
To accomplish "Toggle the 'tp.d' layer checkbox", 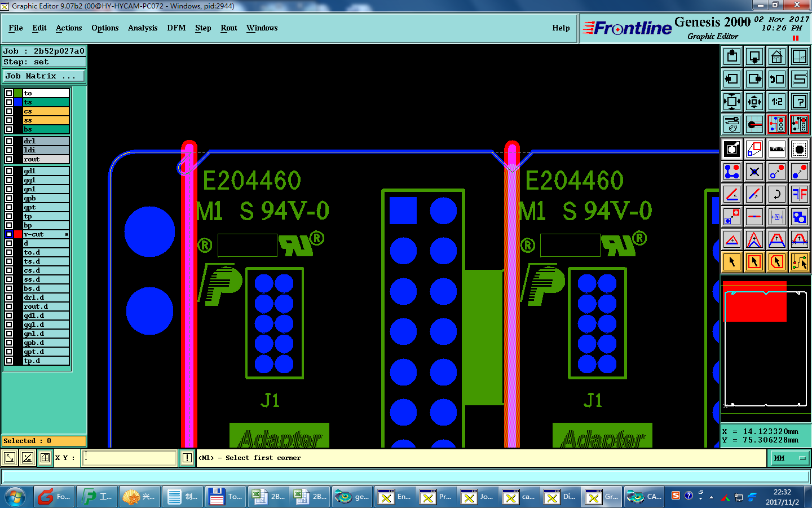I will coord(9,361).
